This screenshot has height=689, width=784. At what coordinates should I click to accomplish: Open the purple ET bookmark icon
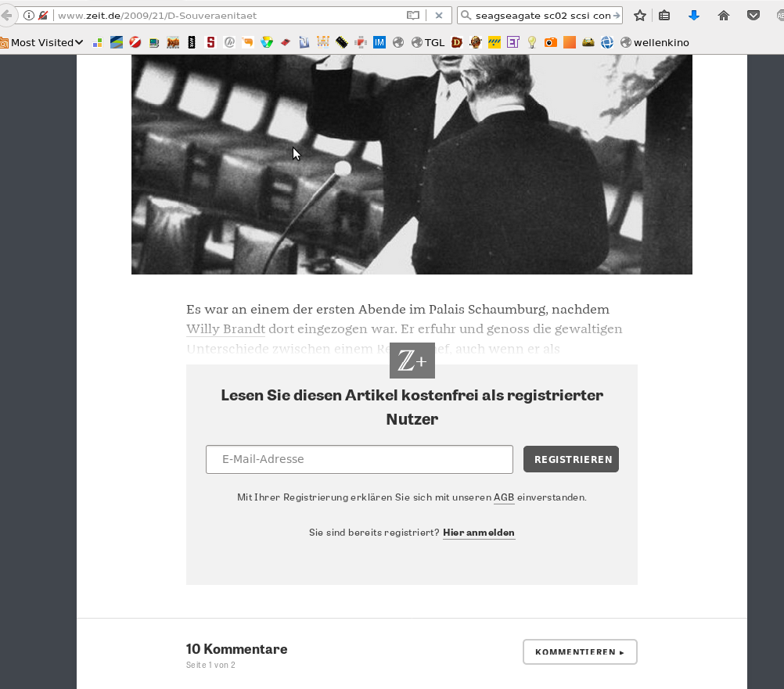(x=513, y=42)
